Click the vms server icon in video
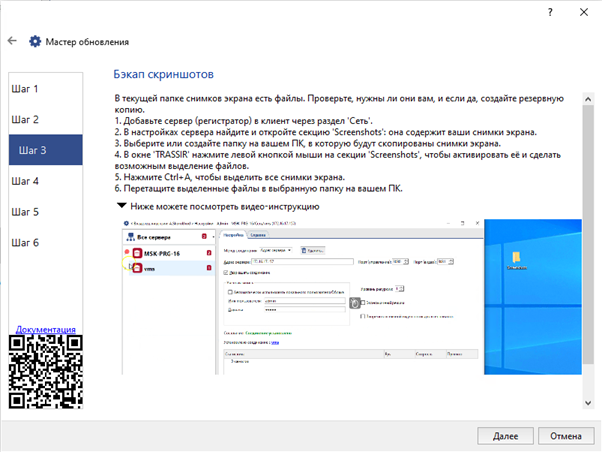 point(136,268)
